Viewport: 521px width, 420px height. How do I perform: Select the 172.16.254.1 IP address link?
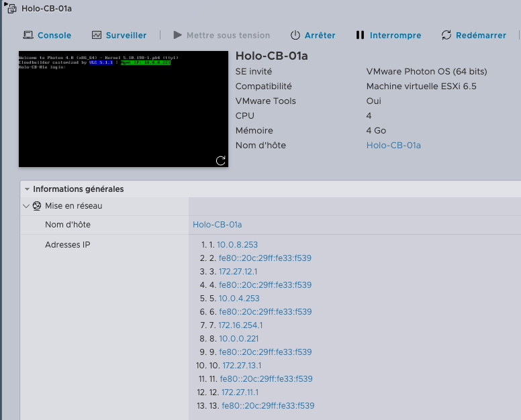point(240,325)
